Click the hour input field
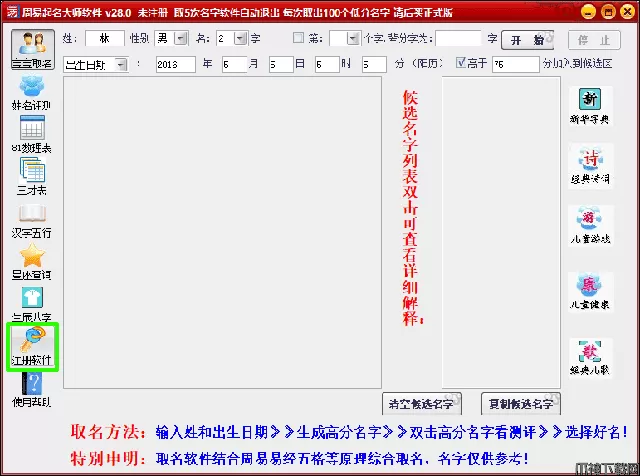640x476 pixels. point(327,65)
